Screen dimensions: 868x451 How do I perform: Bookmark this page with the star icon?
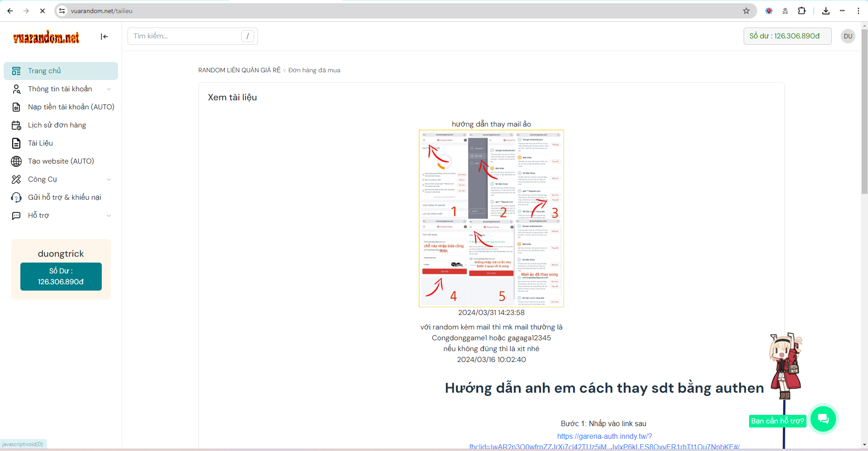(x=746, y=11)
